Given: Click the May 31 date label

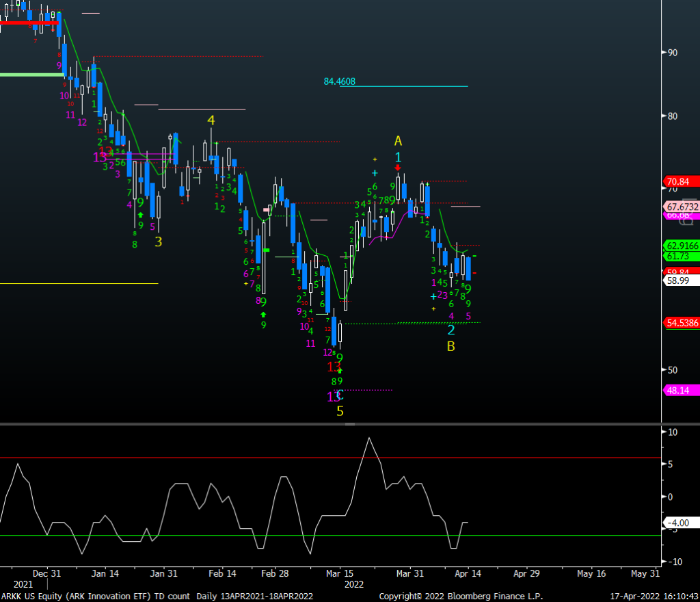Looking at the screenshot, I should coord(645,573).
